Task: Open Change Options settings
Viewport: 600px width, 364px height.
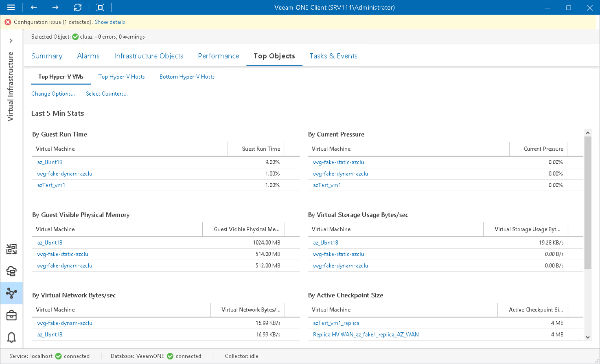Action: (x=53, y=94)
